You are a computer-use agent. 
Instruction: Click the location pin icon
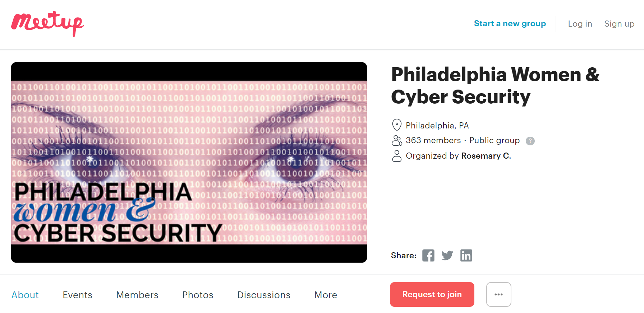click(396, 125)
